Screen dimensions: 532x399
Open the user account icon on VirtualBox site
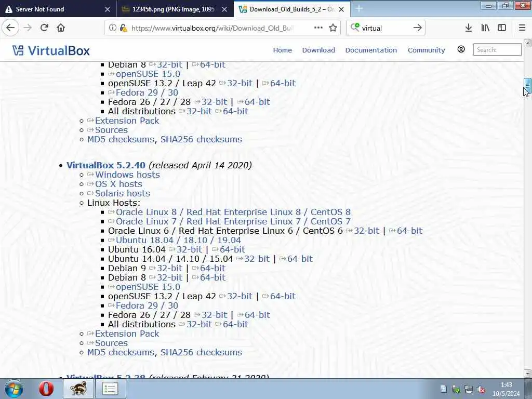461,49
